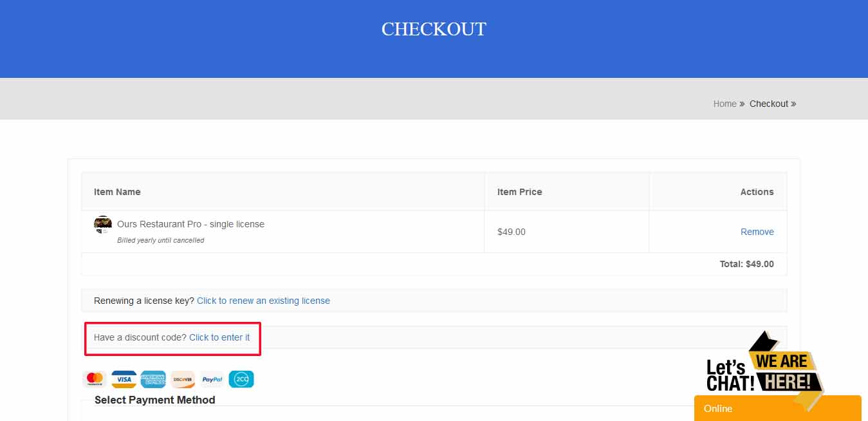The image size is (868, 421).
Task: Go to Home in the breadcrumb
Action: pyautogui.click(x=725, y=104)
